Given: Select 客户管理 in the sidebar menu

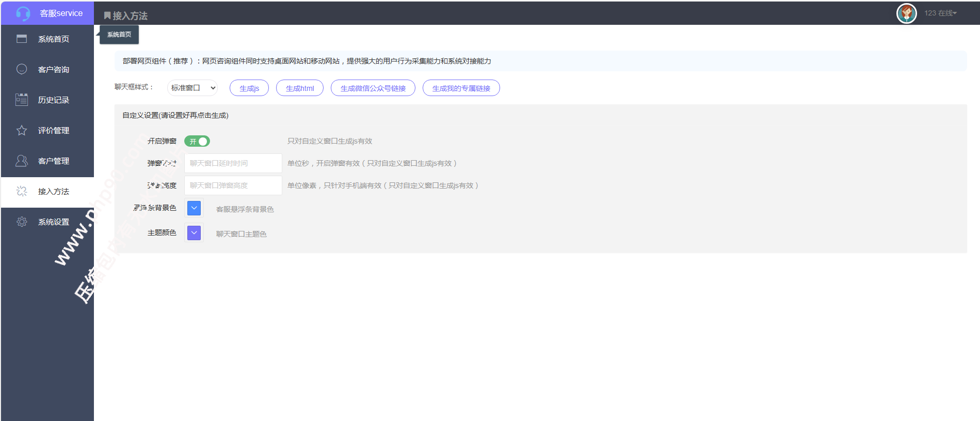Looking at the screenshot, I should point(53,161).
